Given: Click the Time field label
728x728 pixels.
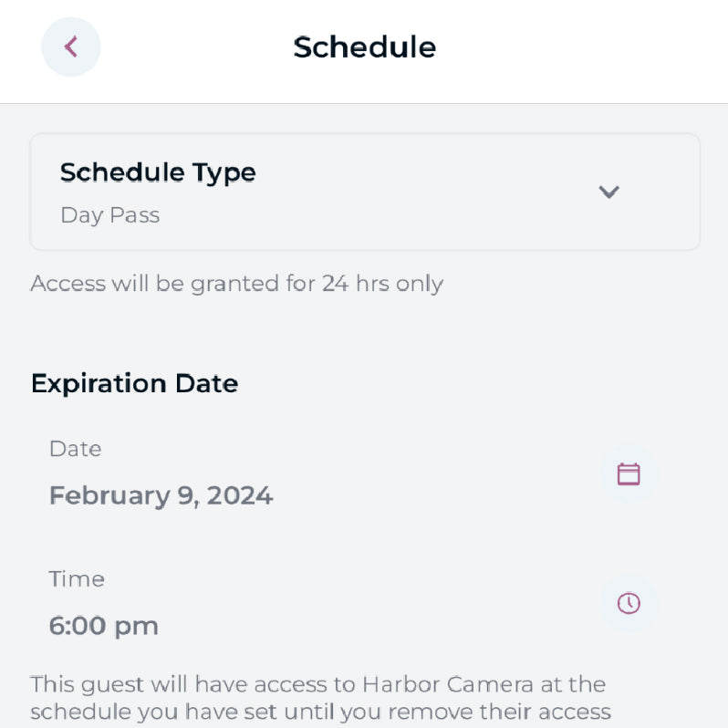Looking at the screenshot, I should (77, 578).
